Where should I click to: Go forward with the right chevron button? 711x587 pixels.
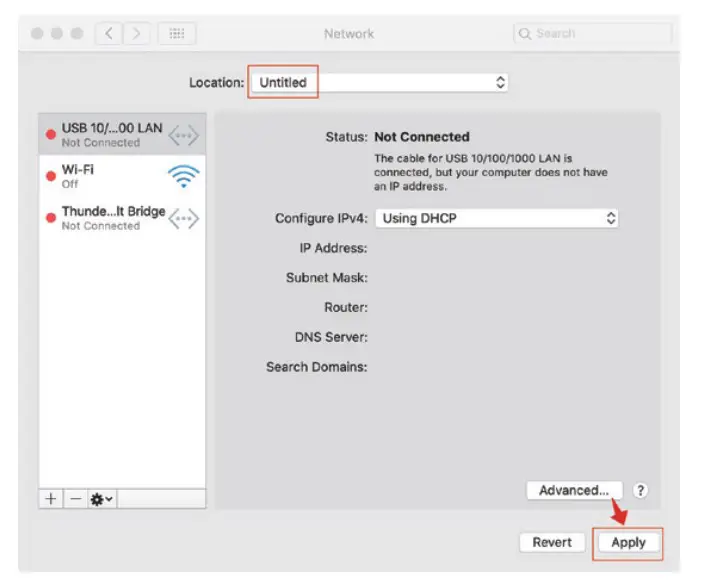click(136, 34)
